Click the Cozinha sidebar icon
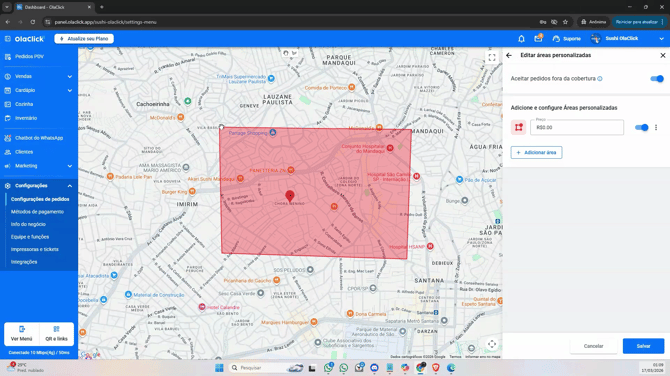The width and height of the screenshot is (670, 376). pos(8,104)
